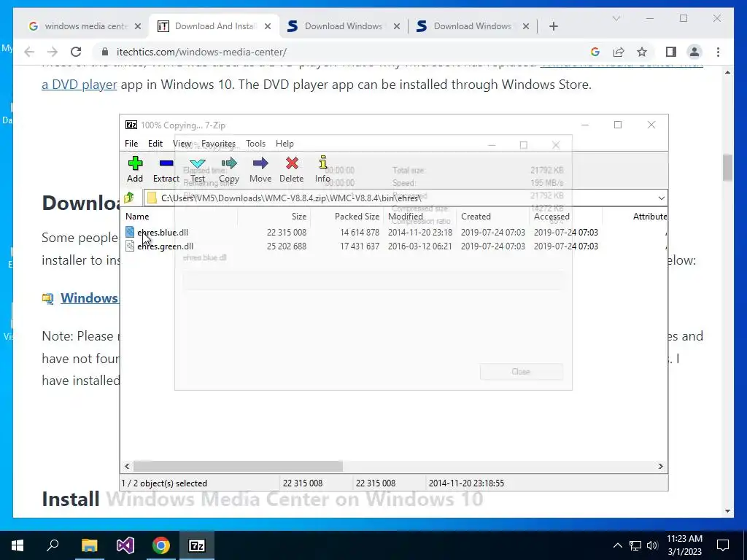
Task: Click the Google icon in the address bar
Action: [x=595, y=52]
